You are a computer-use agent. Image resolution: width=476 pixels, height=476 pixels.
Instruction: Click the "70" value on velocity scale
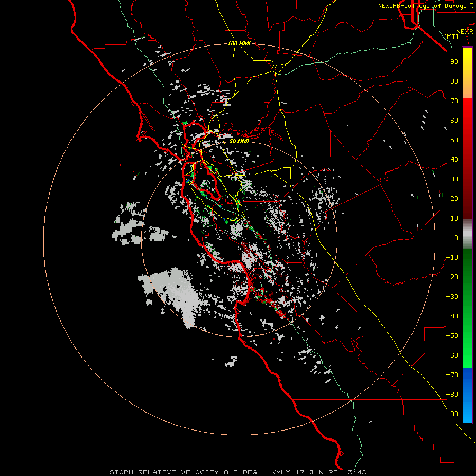pyautogui.click(x=454, y=101)
